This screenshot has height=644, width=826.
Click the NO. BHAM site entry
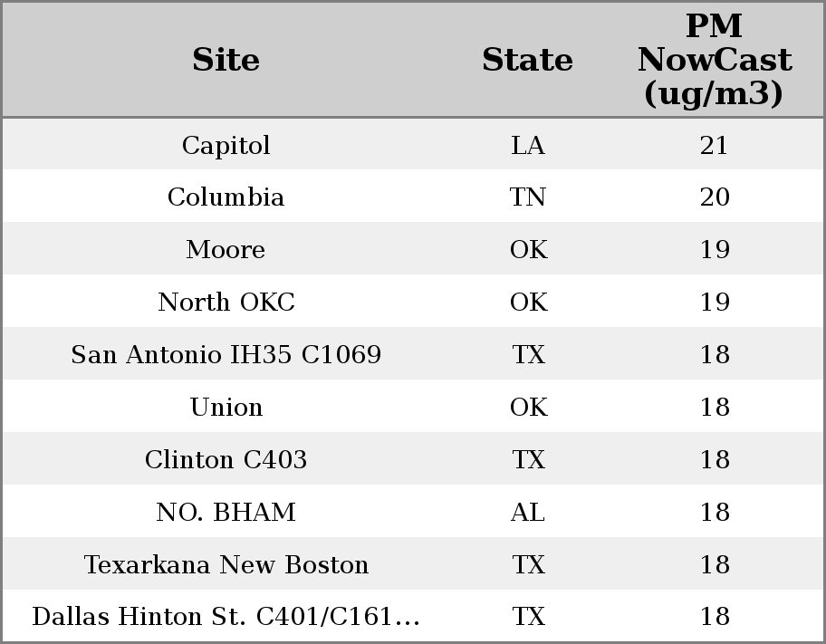point(226,513)
